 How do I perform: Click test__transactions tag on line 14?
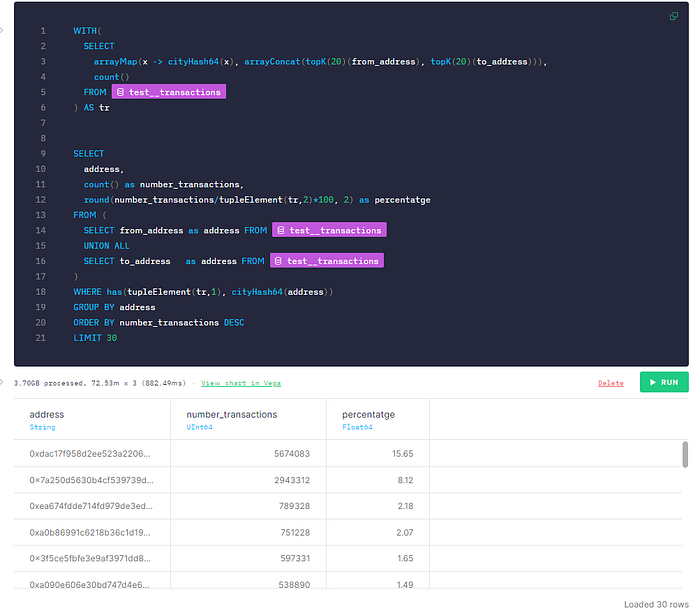[329, 230]
